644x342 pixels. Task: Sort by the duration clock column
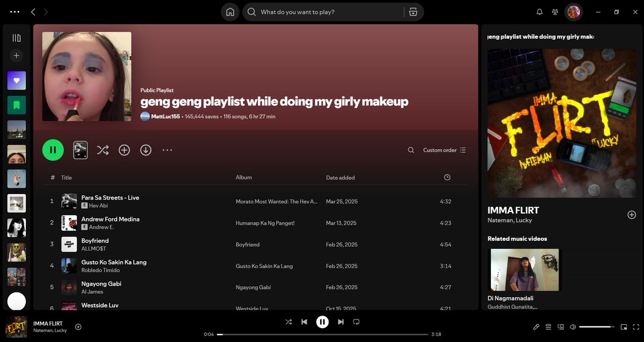[x=447, y=177]
